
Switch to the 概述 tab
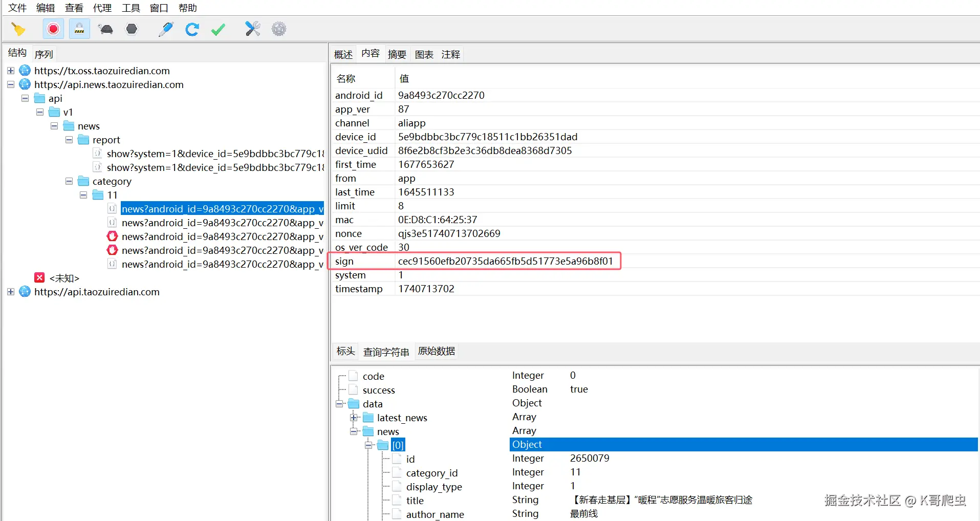coord(343,54)
